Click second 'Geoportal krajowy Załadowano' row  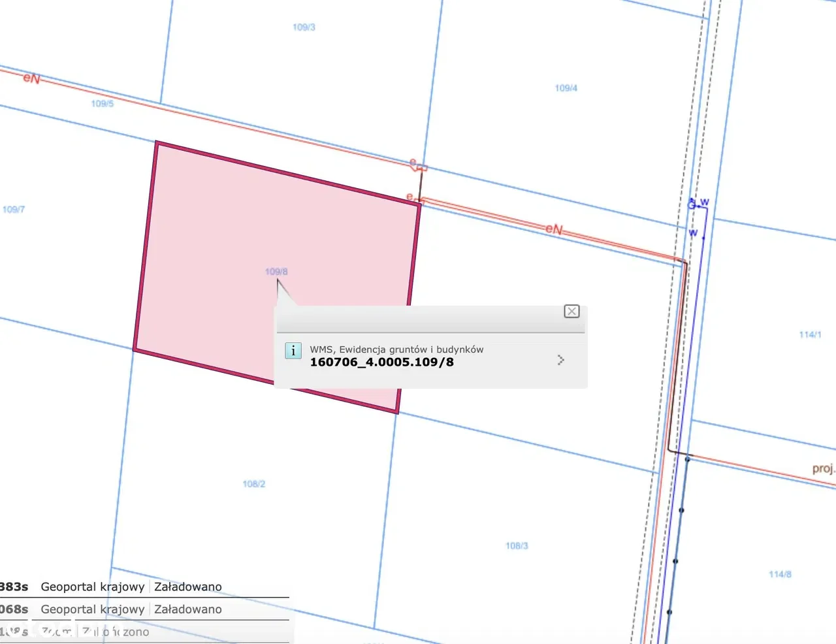point(131,609)
